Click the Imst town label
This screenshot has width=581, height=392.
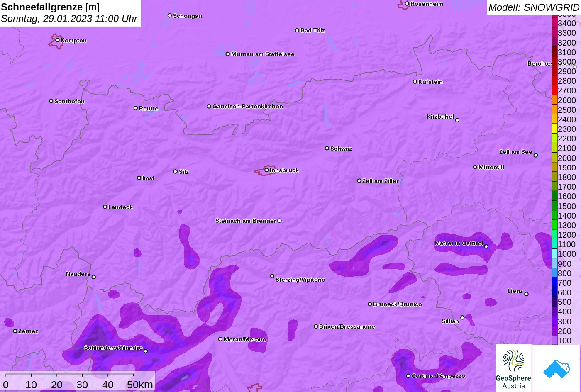coord(148,178)
